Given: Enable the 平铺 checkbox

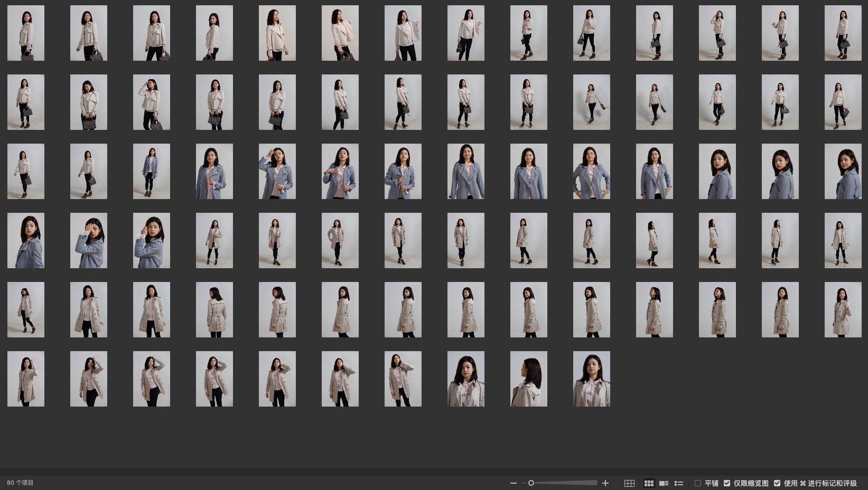Looking at the screenshot, I should pos(698,483).
